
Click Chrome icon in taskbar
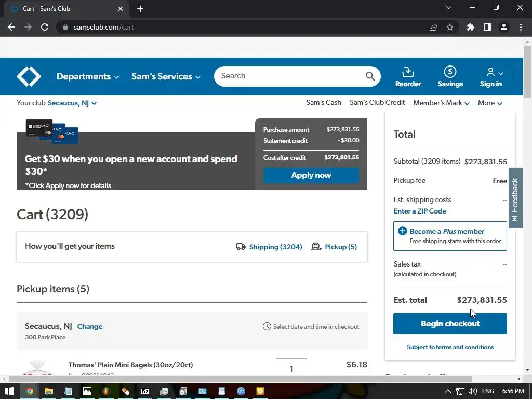click(30, 391)
